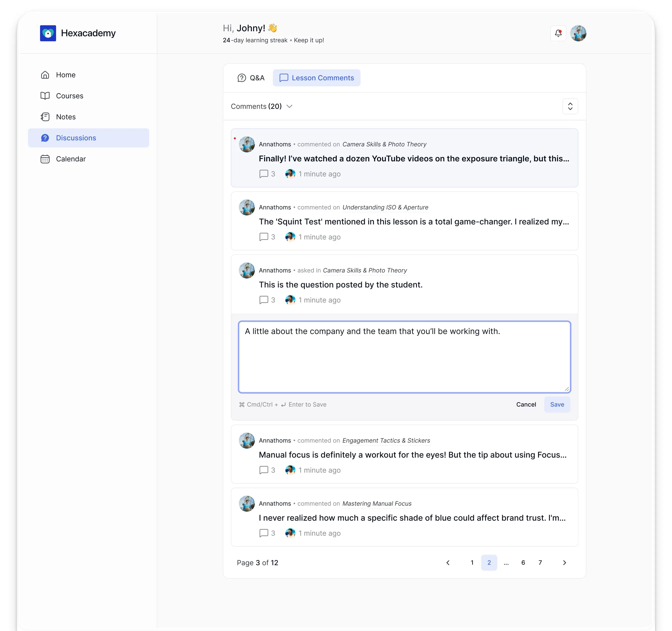
Task: Open Calendar in sidebar
Action: 89,159
